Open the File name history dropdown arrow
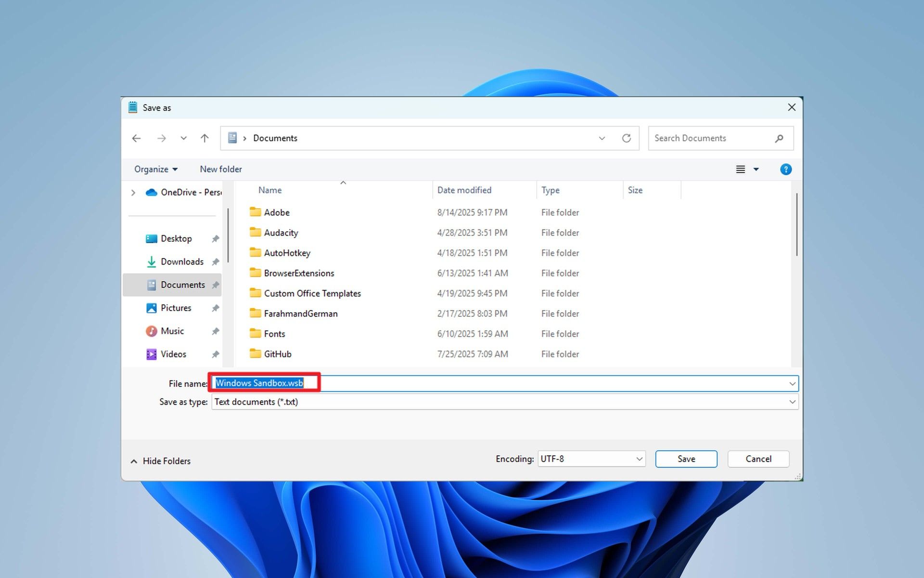 click(792, 384)
